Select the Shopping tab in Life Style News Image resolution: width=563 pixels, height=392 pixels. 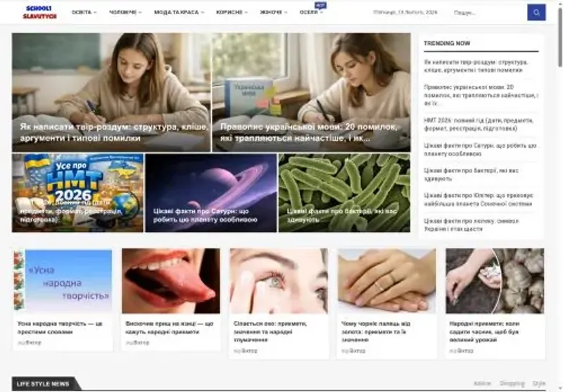tap(512, 384)
